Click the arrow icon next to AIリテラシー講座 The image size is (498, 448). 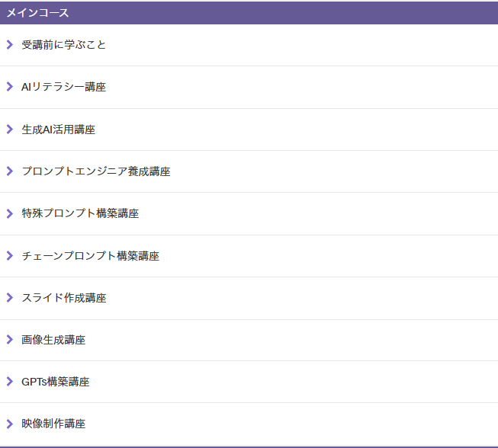[x=10, y=87]
